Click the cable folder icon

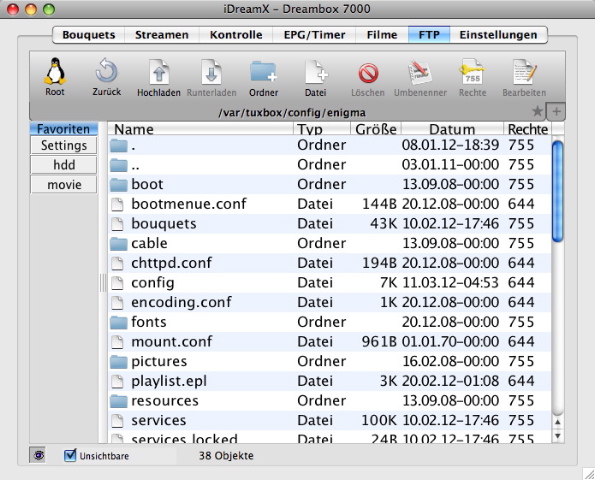[x=118, y=244]
